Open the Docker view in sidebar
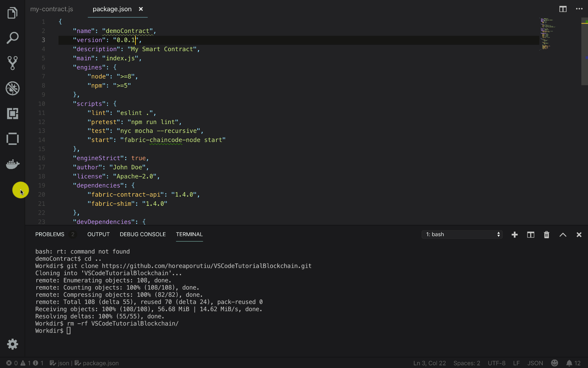 (x=13, y=164)
